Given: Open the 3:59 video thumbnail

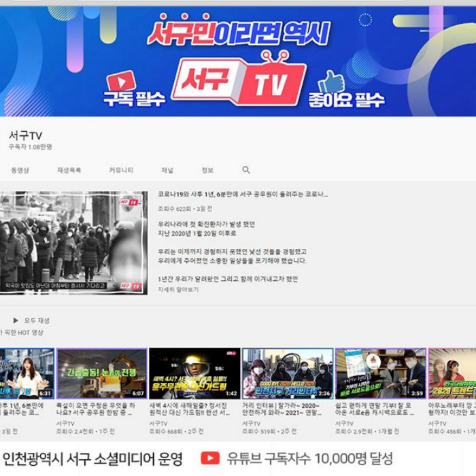Looking at the screenshot, I should coord(380,373).
